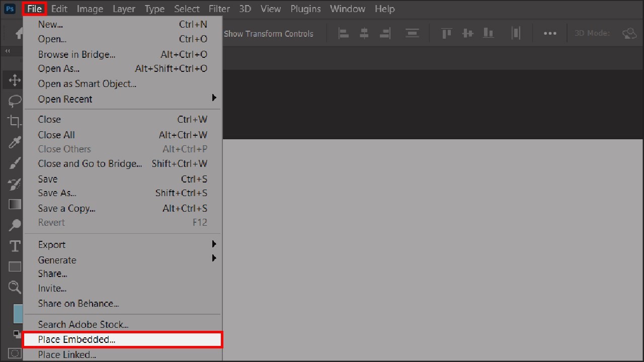Enable Show Transform Controls

click(x=269, y=33)
